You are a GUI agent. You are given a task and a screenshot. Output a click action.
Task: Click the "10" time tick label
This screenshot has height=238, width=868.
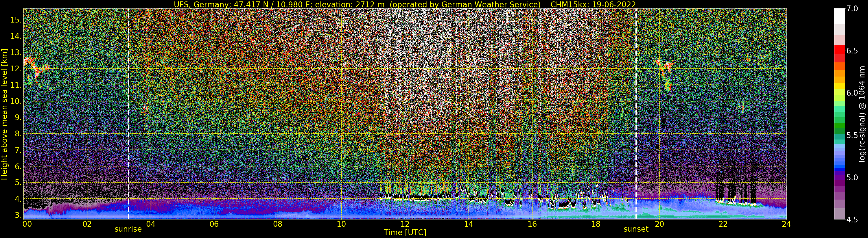(341, 224)
